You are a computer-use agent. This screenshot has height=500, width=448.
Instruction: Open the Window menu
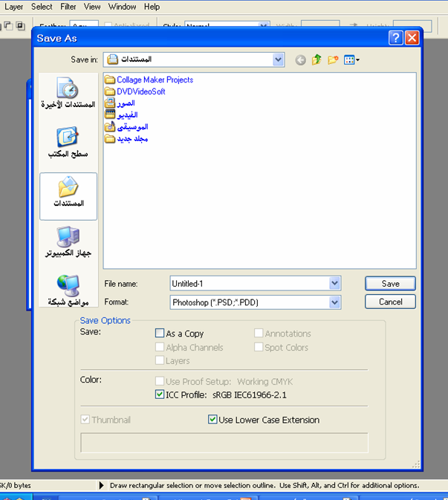coord(122,7)
